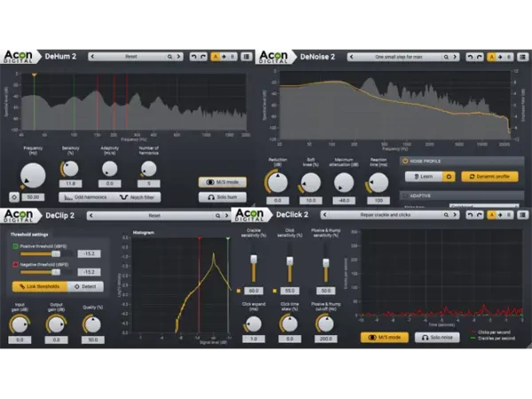Adjust Plosive & thump cut-off knob
Screen dimensions: 532x399
325,324
